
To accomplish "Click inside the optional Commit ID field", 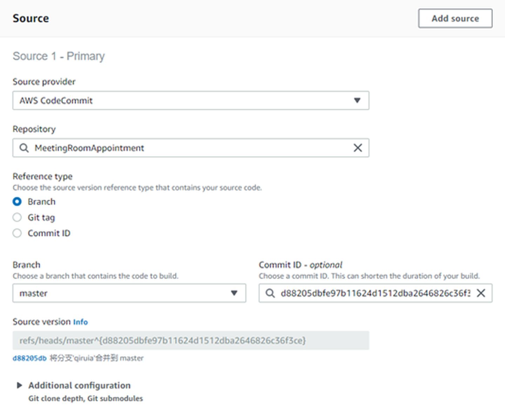I will pos(375,293).
